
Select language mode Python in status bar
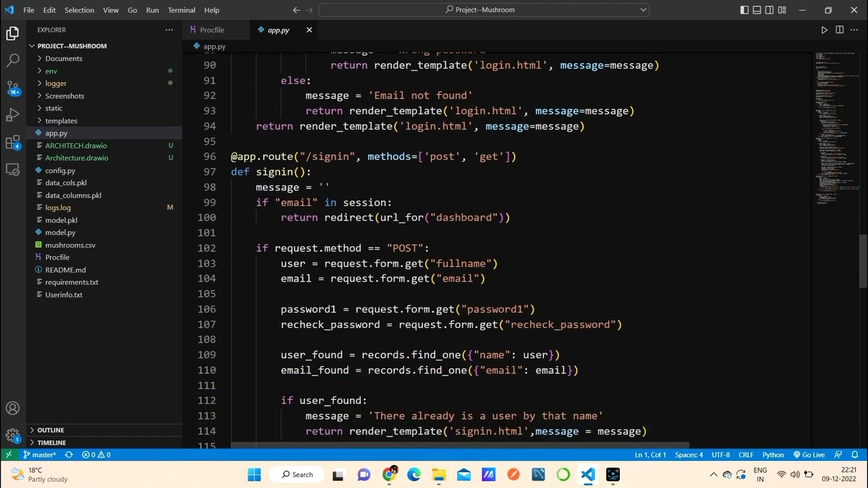773,455
